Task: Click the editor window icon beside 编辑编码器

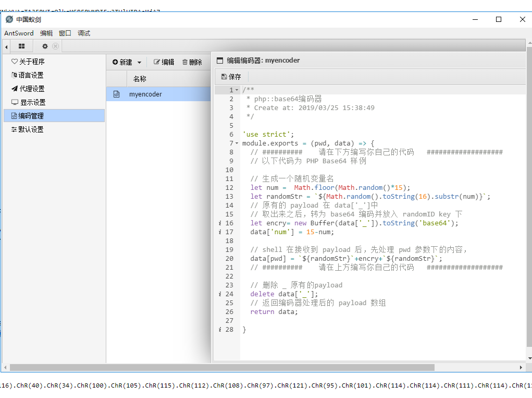Action: 220,61
